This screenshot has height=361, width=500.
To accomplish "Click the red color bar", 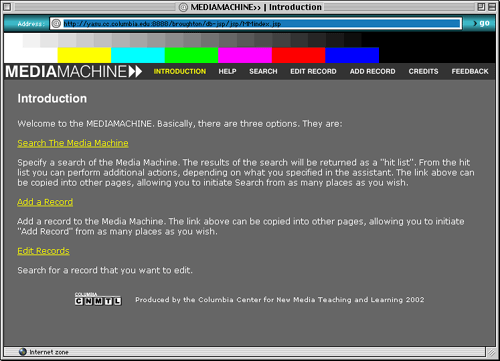I will pyautogui.click(x=298, y=55).
